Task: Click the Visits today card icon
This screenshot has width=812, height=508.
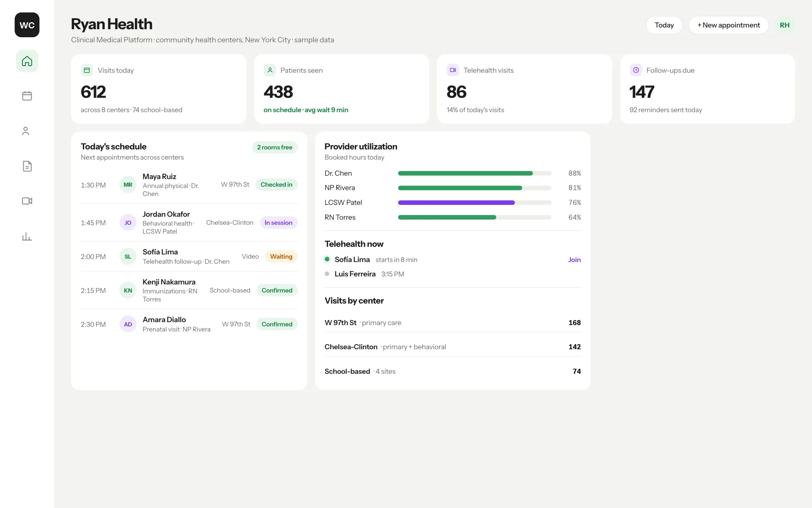Action: point(87,70)
